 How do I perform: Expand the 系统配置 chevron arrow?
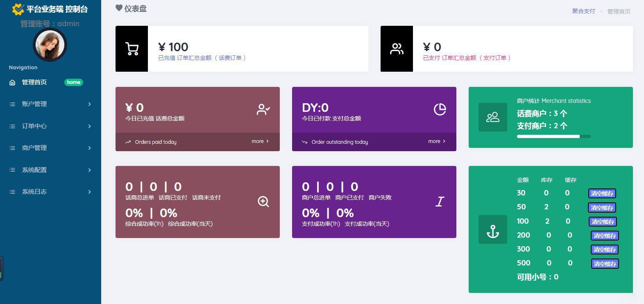point(89,170)
